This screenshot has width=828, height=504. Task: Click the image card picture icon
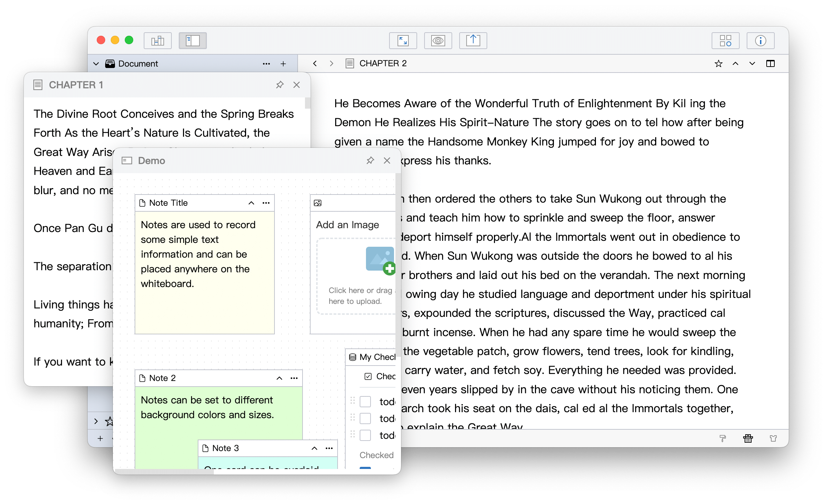tap(318, 203)
